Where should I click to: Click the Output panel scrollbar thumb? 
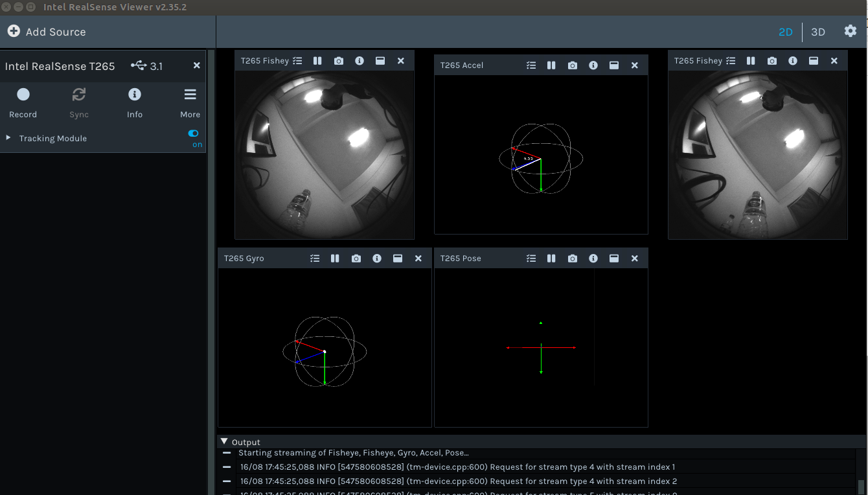click(x=861, y=487)
